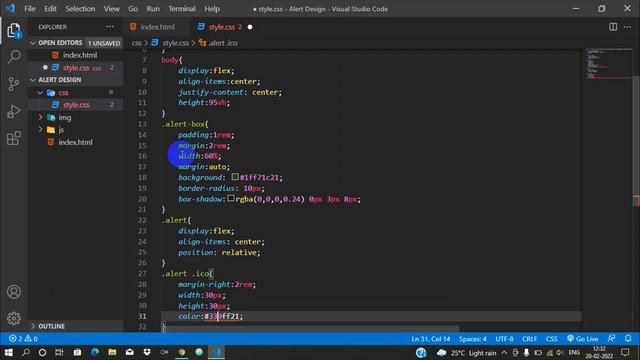Click the '.alert-box{' selector line
The height and width of the screenshot is (360, 640).
pos(185,124)
